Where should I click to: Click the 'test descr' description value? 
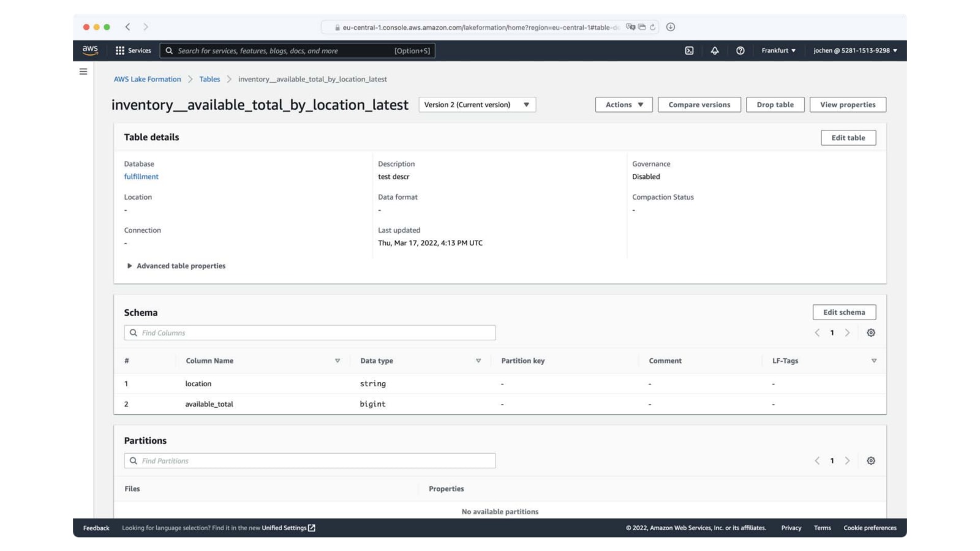(x=393, y=177)
